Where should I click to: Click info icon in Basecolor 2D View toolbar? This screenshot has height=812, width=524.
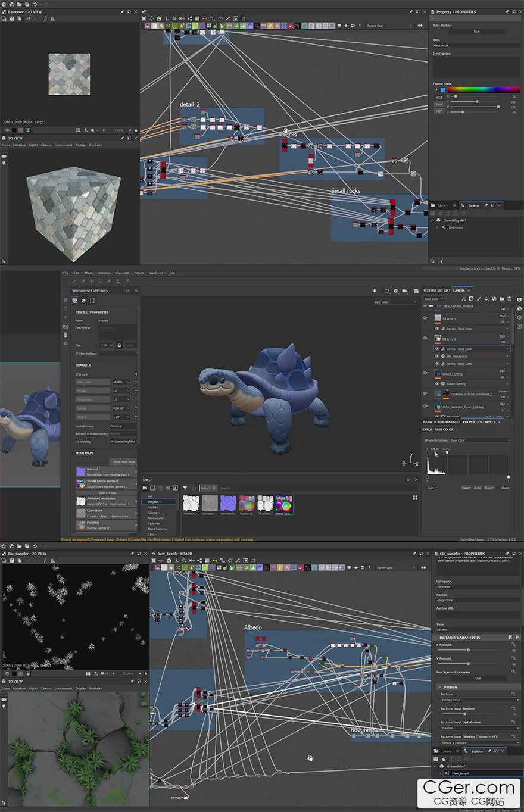[x=46, y=18]
